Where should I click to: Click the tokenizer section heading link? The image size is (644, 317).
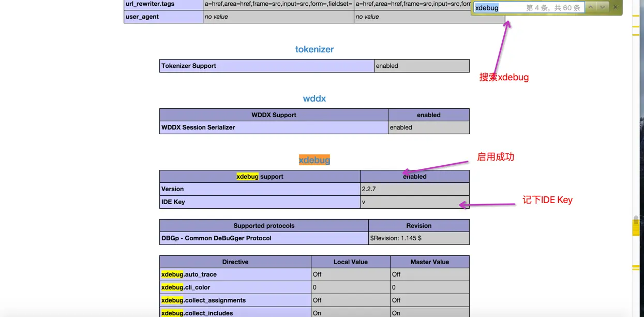[x=314, y=49]
